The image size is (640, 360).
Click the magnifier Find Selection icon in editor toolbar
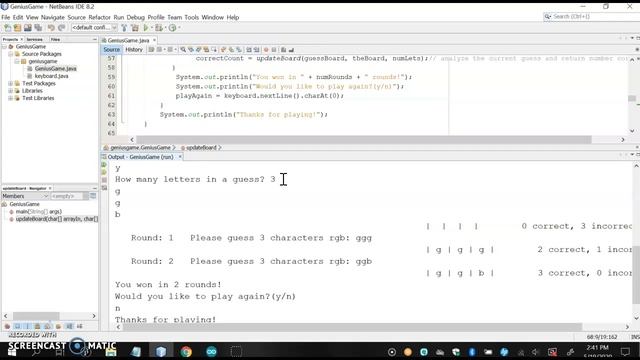point(183,50)
